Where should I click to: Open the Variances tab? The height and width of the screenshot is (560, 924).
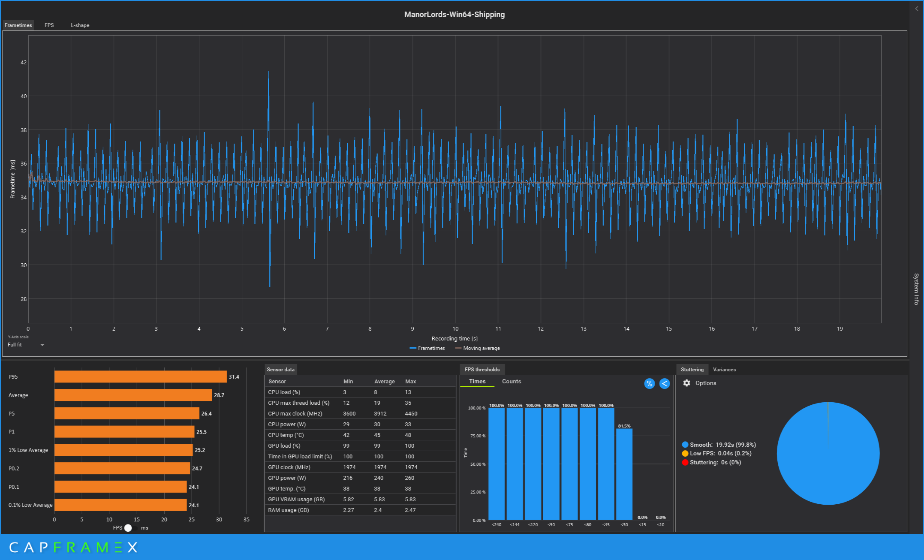pyautogui.click(x=724, y=370)
